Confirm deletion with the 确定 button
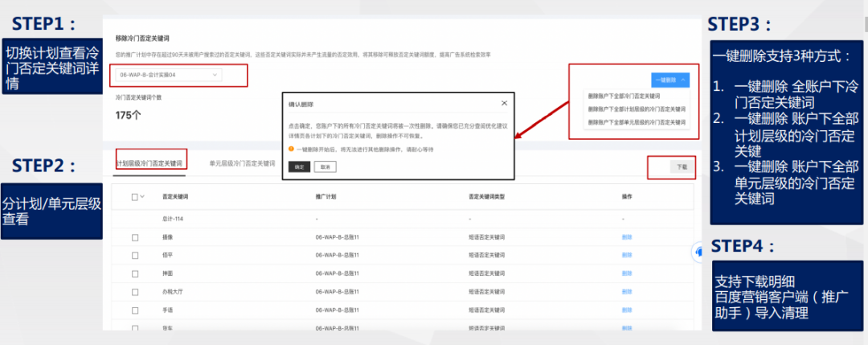The width and height of the screenshot is (868, 345). coord(297,166)
